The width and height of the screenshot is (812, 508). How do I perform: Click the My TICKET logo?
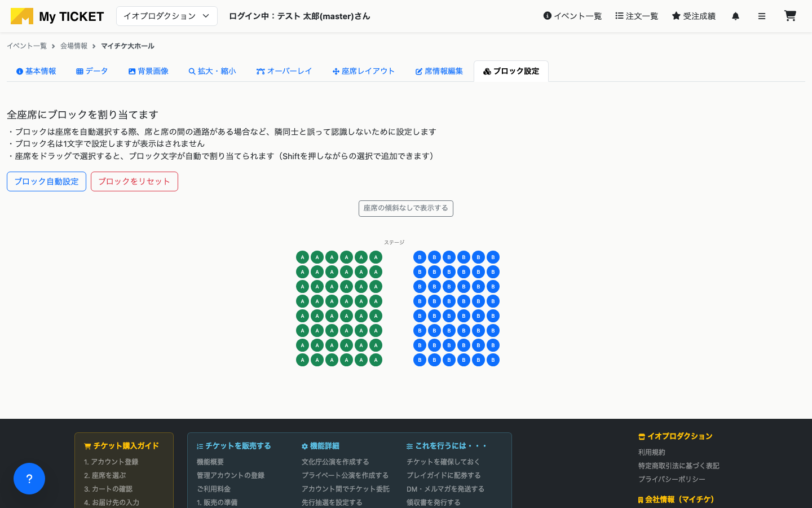coord(57,16)
